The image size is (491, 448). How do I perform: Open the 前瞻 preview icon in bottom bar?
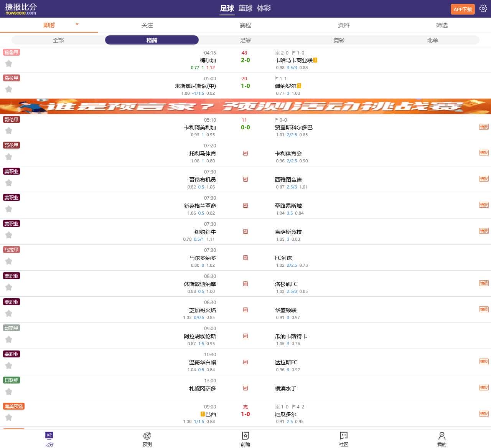[245, 438]
